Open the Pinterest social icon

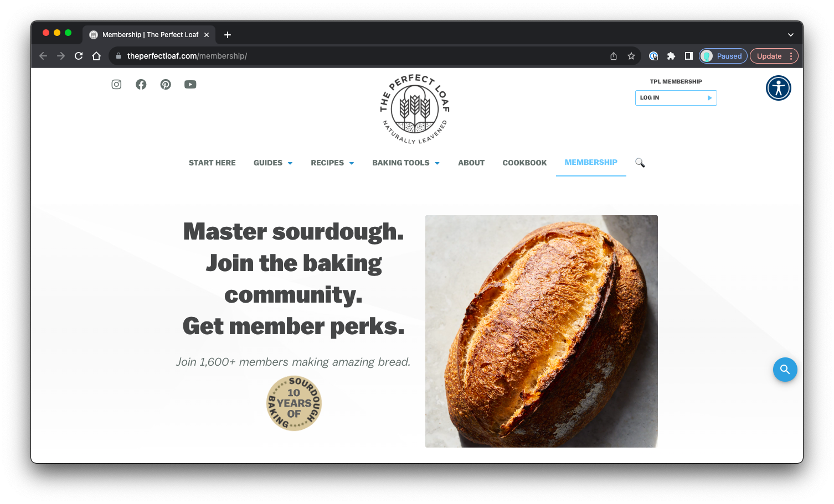[166, 84]
